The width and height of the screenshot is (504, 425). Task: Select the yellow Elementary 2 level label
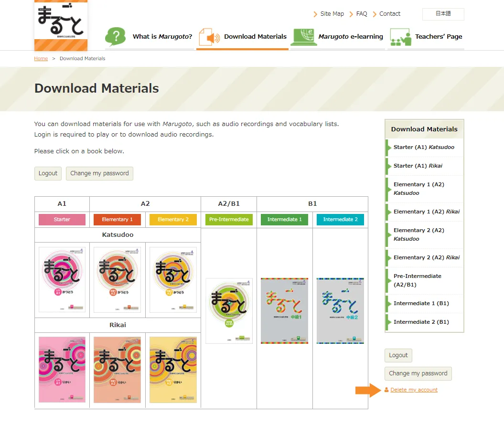coord(173,219)
